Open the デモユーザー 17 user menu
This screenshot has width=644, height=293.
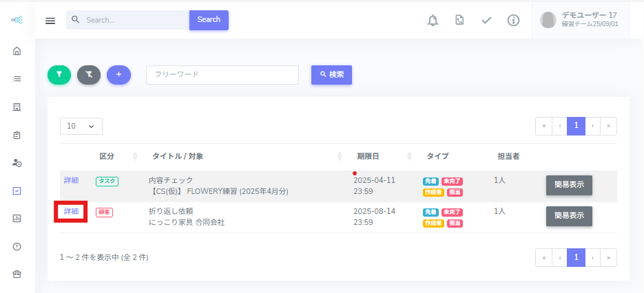coord(579,20)
